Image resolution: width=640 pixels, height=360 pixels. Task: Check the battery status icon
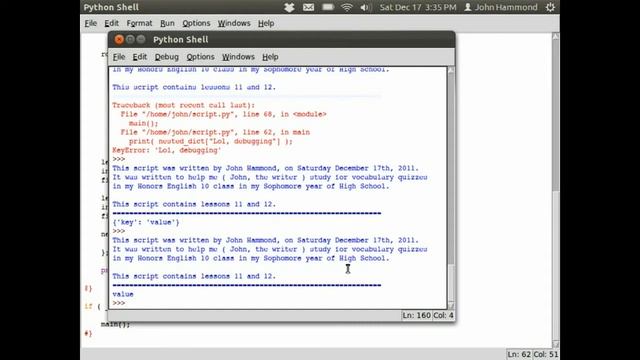tap(328, 7)
